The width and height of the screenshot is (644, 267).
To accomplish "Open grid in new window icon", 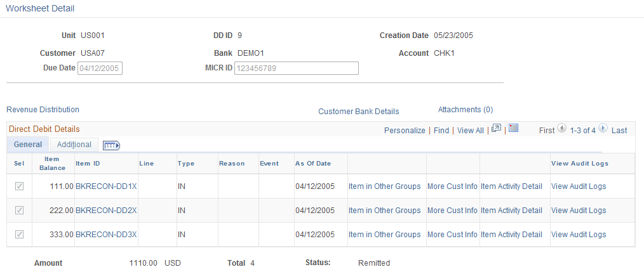I will pyautogui.click(x=496, y=128).
